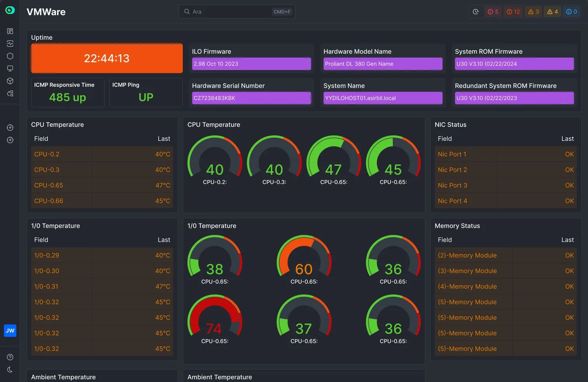Screen dimensions: 588x382
Task: Open the activity chart icon in the sidebar
Action: (x=10, y=44)
